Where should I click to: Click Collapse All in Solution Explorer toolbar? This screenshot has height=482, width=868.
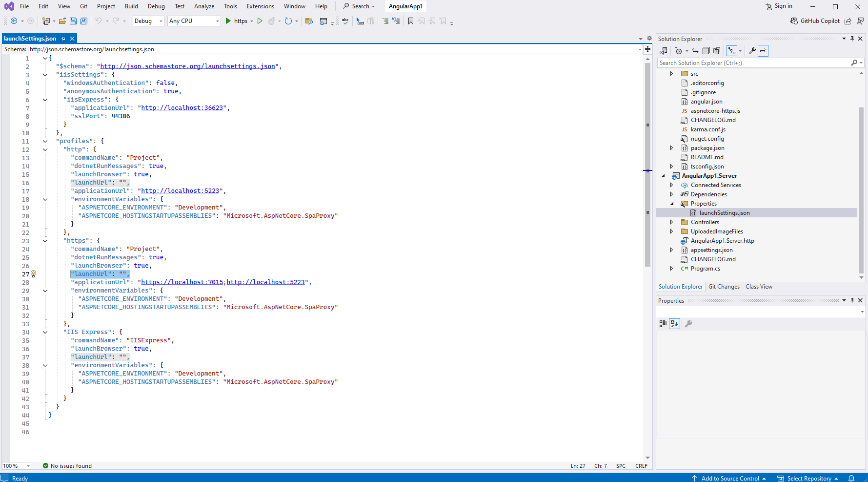(706, 51)
